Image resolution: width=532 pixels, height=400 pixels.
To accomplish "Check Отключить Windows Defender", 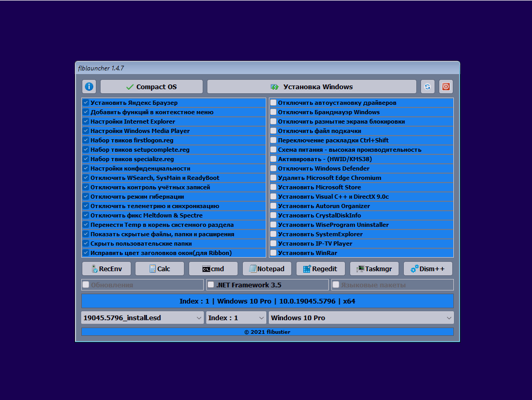I will (x=274, y=168).
